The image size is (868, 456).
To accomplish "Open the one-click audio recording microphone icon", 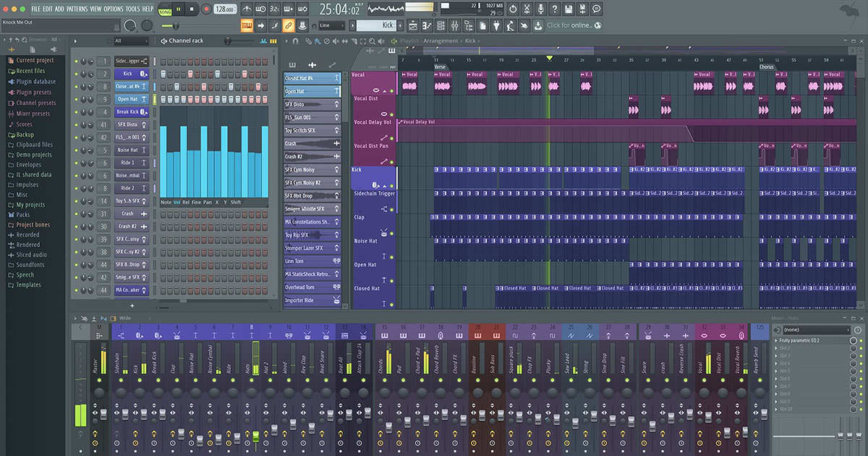I will (541, 9).
